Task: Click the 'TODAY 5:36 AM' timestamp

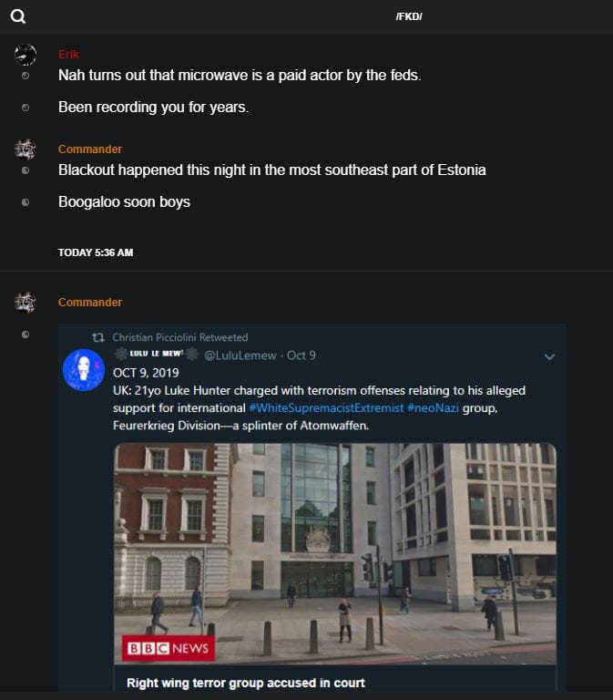Action: pos(96,252)
